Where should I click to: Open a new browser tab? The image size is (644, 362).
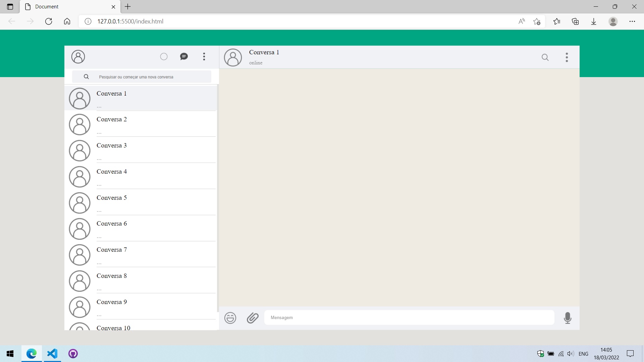point(127,7)
